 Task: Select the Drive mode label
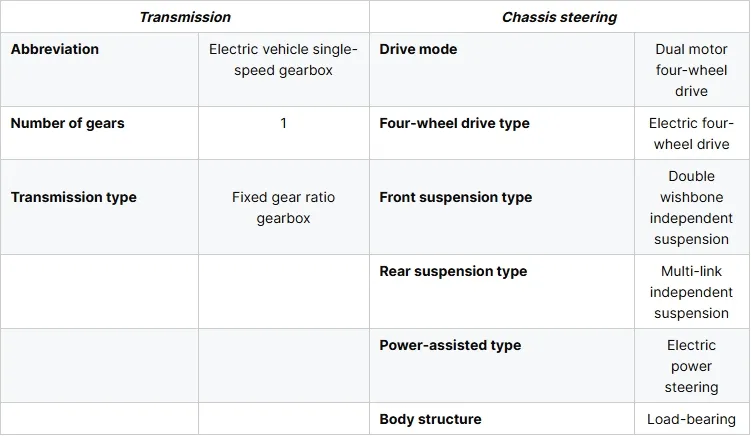[x=418, y=49]
